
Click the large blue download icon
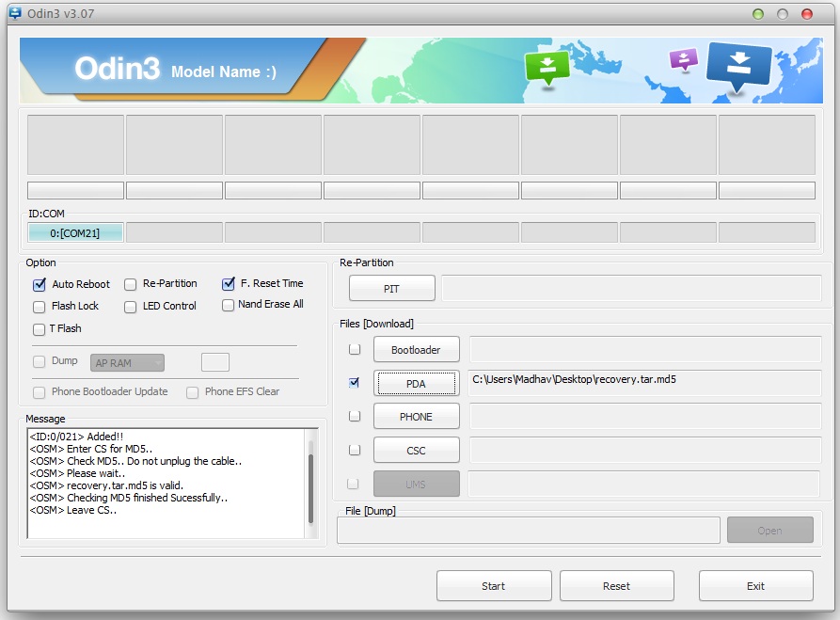[x=738, y=68]
